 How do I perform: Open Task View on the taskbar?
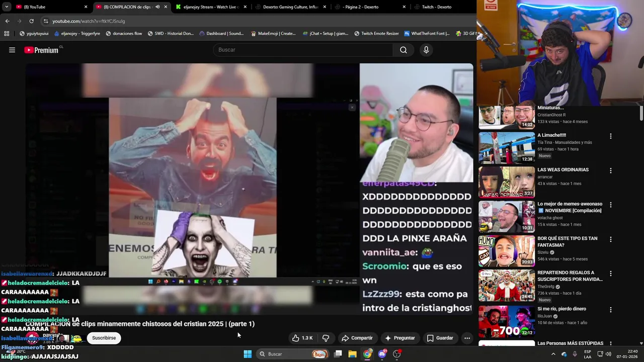(x=338, y=354)
